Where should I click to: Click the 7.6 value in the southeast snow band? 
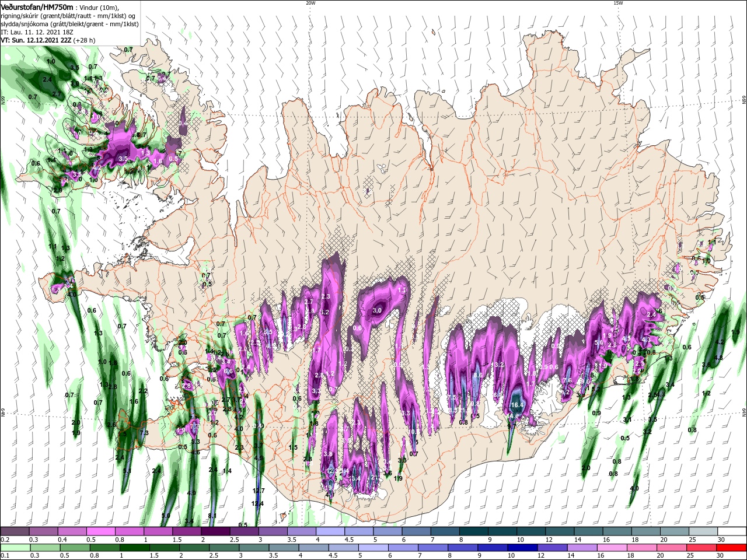(x=567, y=380)
